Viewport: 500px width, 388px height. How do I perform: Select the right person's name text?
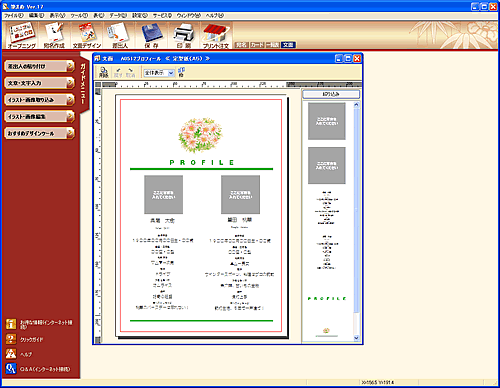240,220
